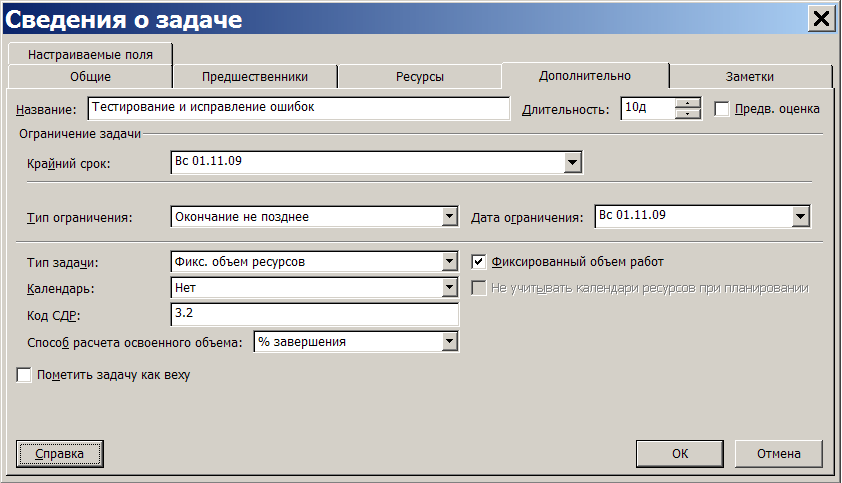
Task: Check Пометить задачу как веху
Action: coord(24,374)
